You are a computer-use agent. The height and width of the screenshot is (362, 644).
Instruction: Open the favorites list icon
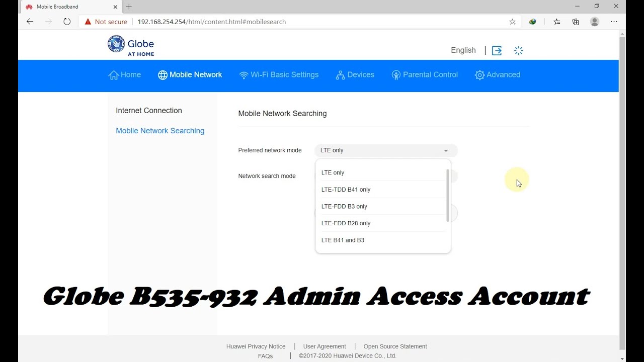pyautogui.click(x=556, y=22)
